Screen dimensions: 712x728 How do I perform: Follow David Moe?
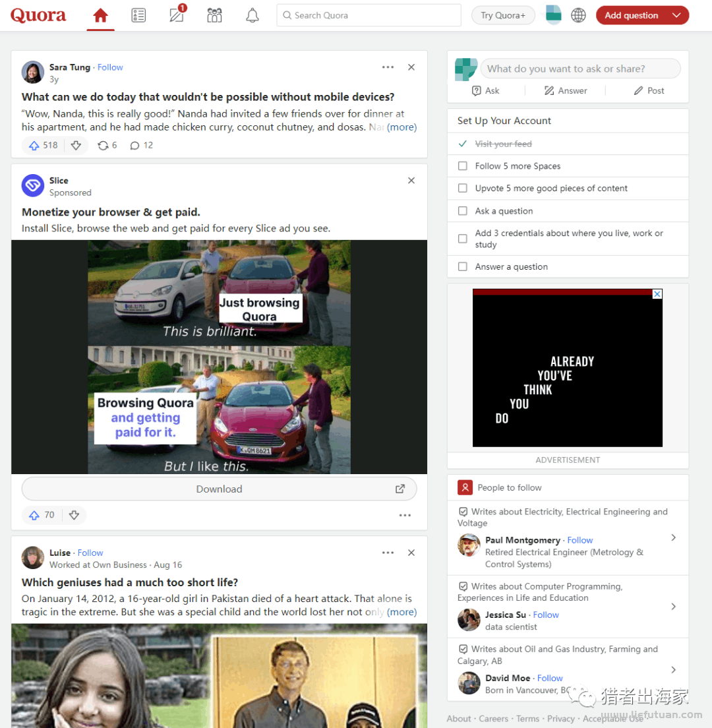550,678
